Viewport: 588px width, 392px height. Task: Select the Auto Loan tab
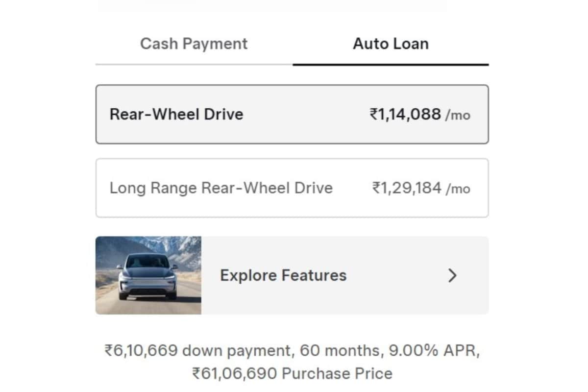click(391, 44)
